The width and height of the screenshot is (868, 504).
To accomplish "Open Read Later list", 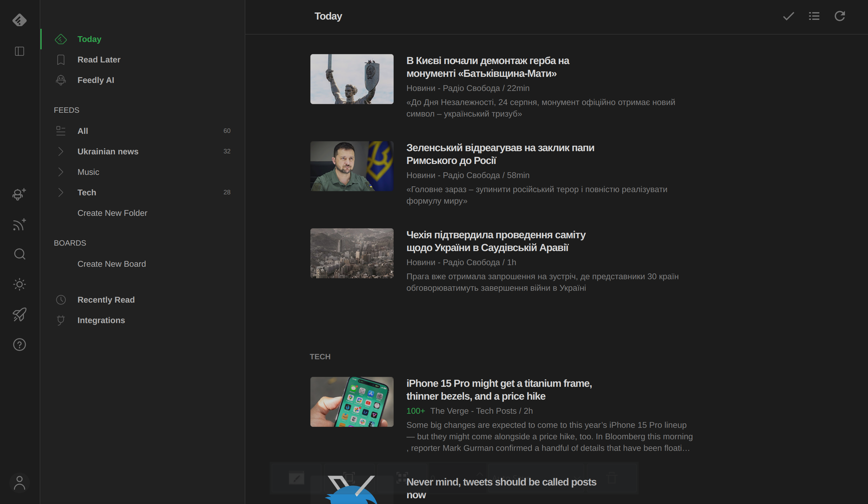I will point(99,60).
